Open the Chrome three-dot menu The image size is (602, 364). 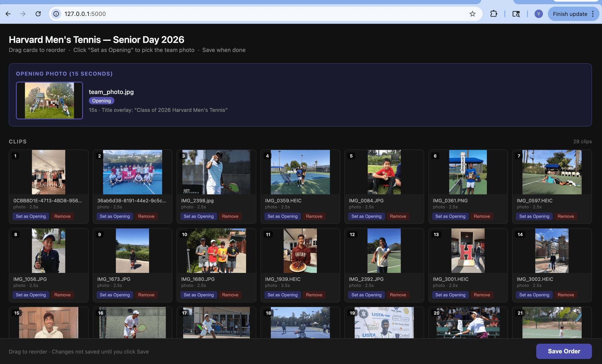click(593, 14)
